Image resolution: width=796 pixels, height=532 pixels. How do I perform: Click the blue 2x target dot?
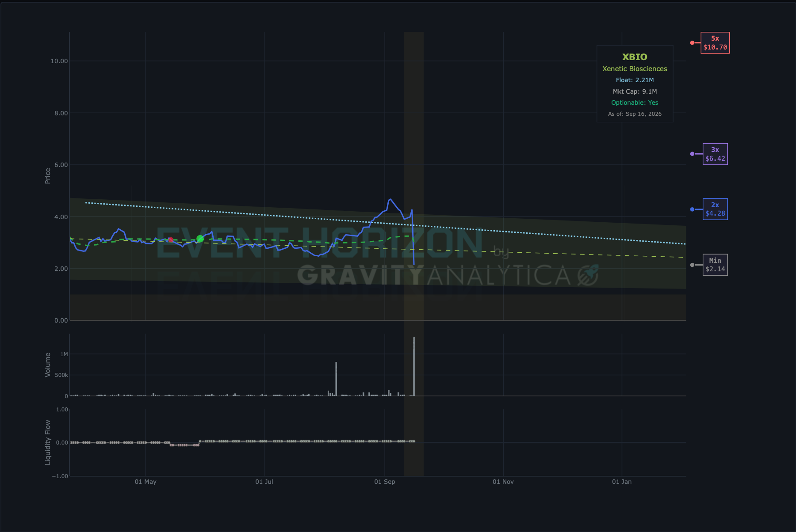(692, 209)
